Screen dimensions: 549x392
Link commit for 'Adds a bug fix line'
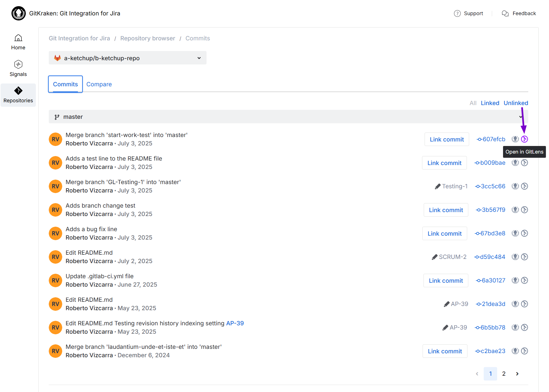[x=444, y=233]
